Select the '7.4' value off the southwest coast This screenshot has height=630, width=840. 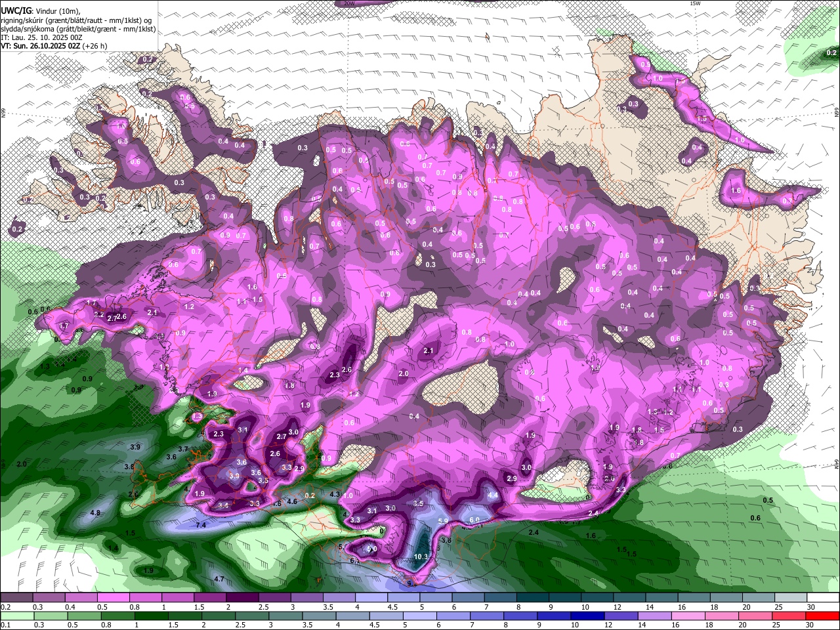tap(201, 525)
